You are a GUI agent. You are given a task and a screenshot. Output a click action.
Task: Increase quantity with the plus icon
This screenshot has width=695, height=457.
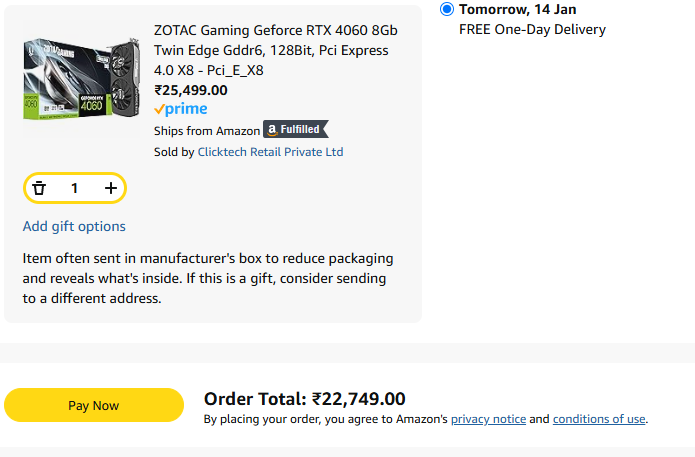111,188
